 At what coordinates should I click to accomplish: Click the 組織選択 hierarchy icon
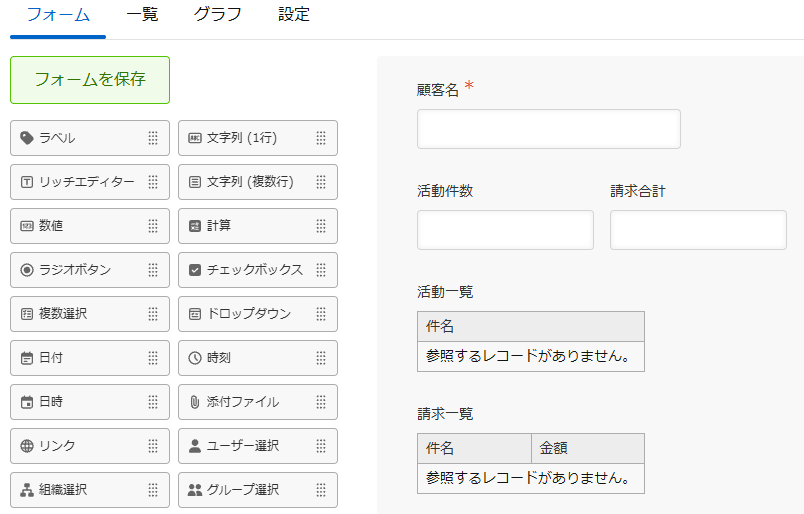point(27,490)
